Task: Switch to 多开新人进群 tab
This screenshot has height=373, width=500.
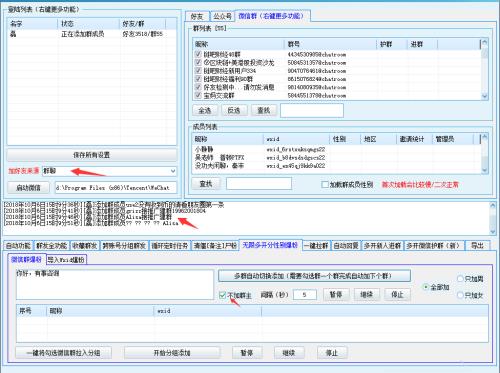Action: pyautogui.click(x=382, y=246)
